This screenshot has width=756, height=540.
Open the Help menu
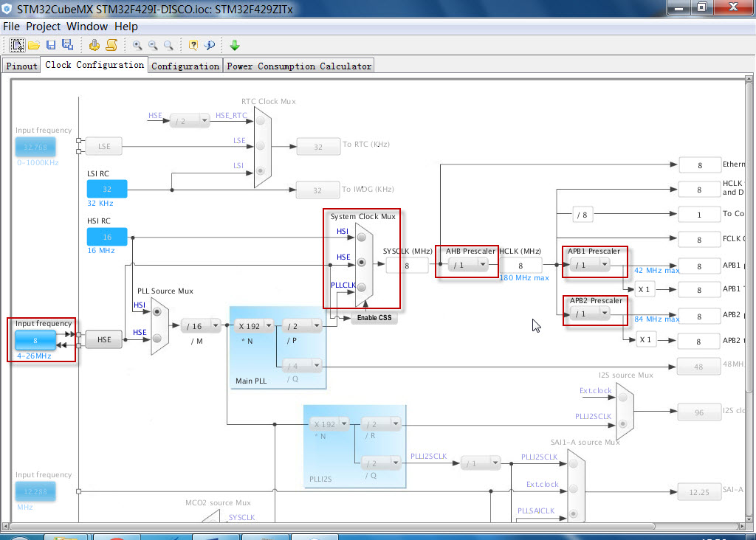126,27
